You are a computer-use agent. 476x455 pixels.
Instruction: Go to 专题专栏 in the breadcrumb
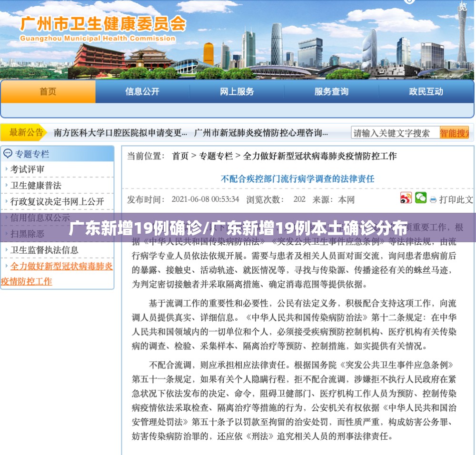(216, 156)
